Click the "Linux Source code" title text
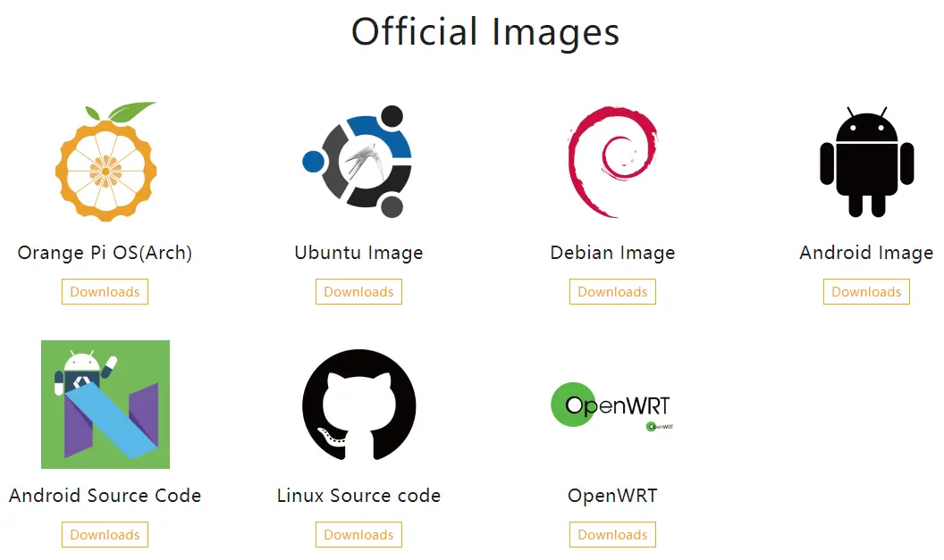Image resolution: width=944 pixels, height=560 pixels. tap(358, 496)
